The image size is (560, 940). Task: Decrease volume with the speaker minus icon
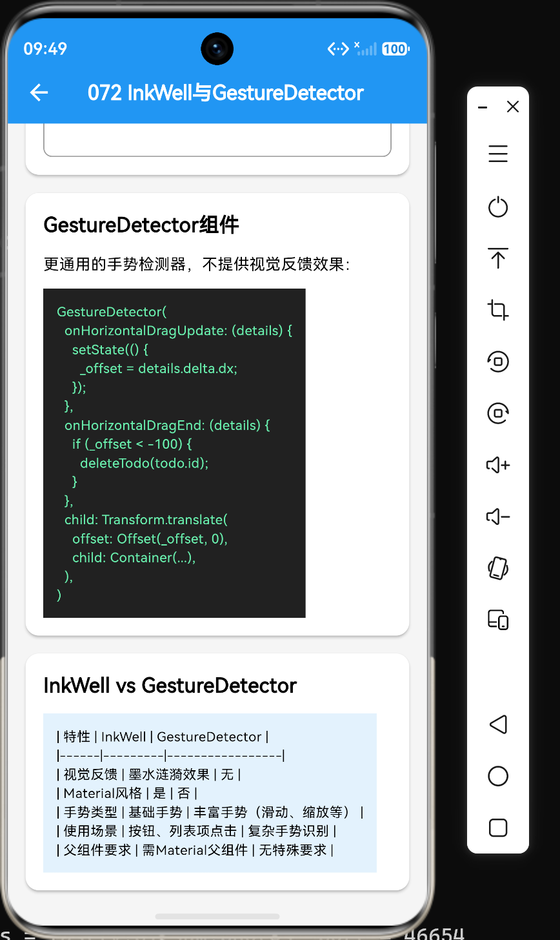tap(498, 516)
